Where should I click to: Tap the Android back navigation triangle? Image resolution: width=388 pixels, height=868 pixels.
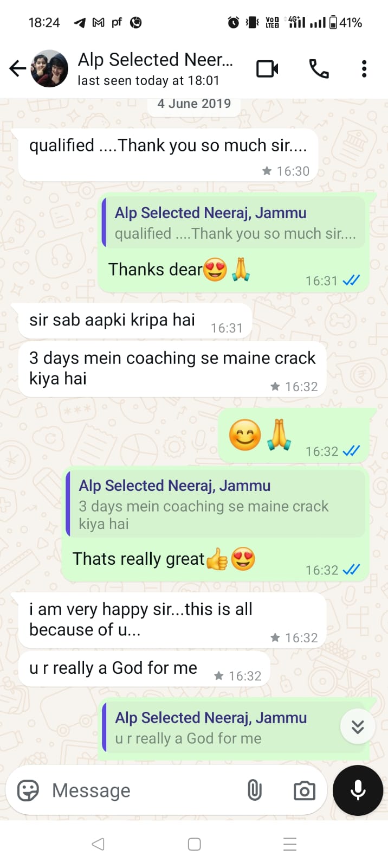point(98,844)
